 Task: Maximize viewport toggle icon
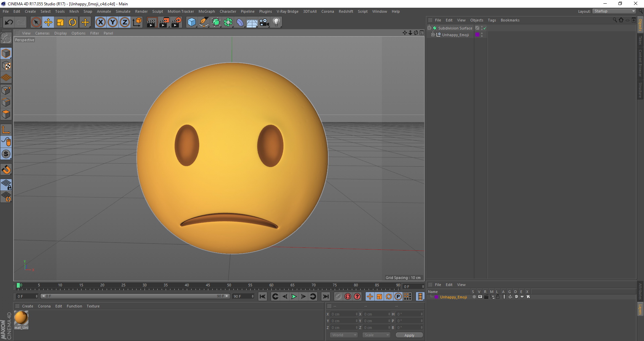(x=422, y=33)
